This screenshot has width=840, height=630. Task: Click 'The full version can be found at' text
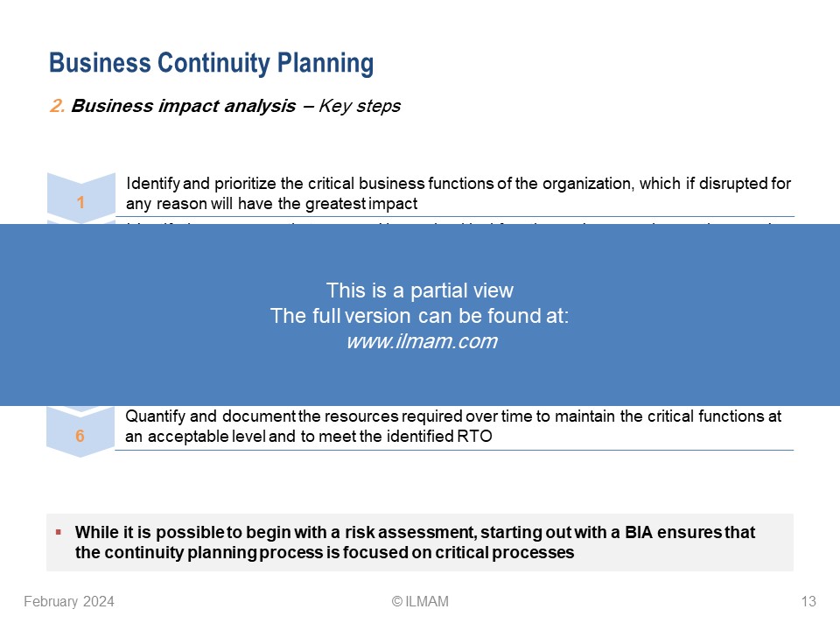[x=419, y=316]
